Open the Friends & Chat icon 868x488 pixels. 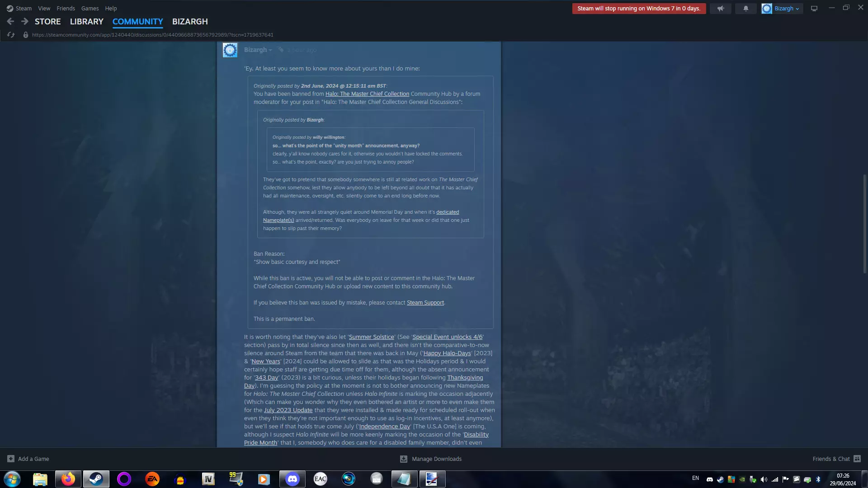click(857, 459)
